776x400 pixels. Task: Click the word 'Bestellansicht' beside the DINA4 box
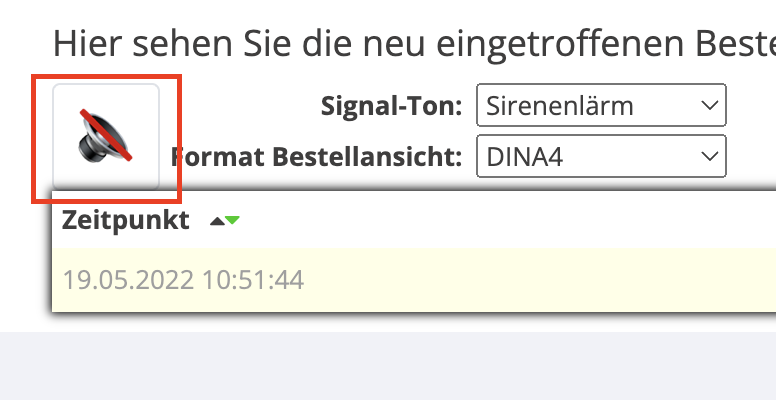point(367,157)
